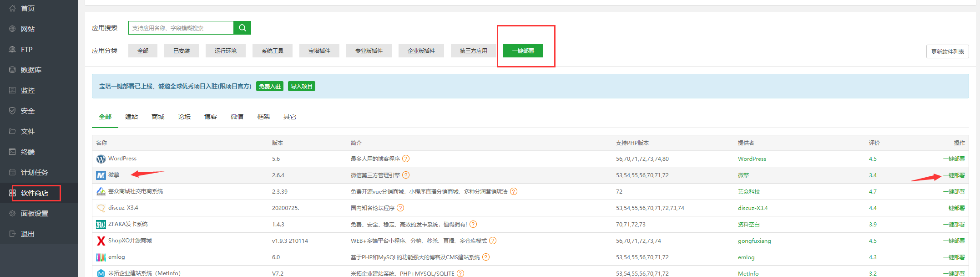Screen dimensions: 980x277
Task: Click the home icon beside 首页
Action: coord(12,8)
